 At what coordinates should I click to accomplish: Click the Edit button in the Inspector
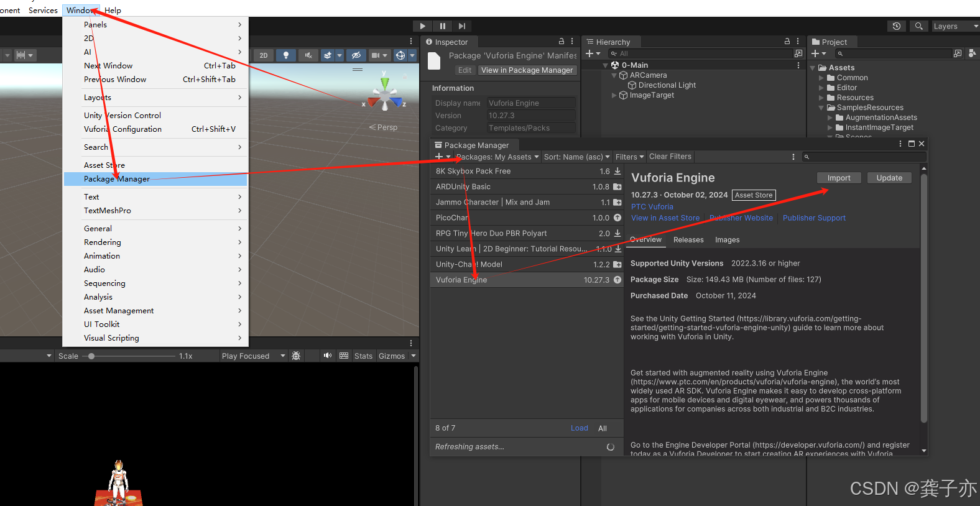[465, 70]
